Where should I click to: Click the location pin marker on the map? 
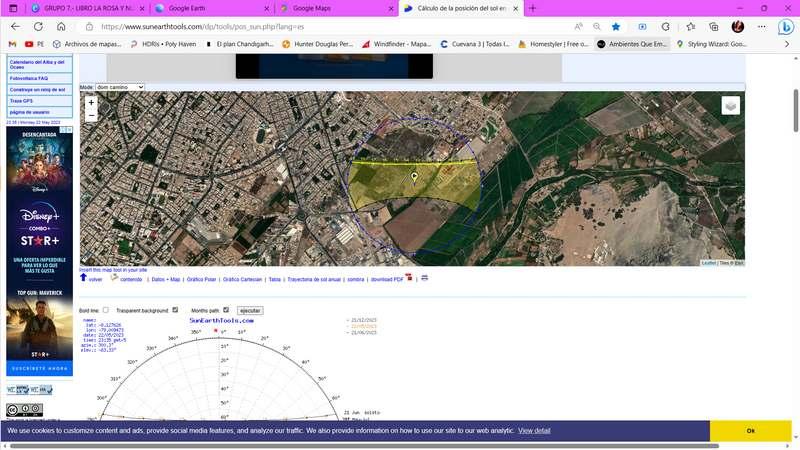pos(414,177)
